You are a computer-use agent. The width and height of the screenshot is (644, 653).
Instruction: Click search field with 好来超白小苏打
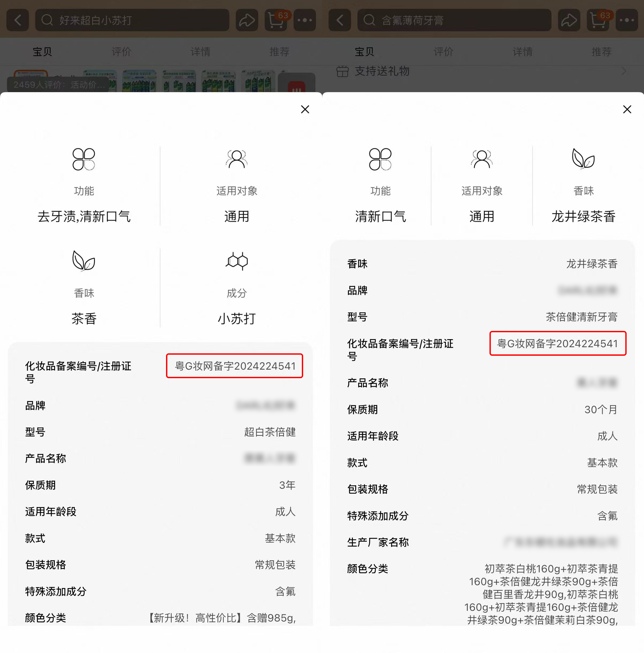(132, 20)
